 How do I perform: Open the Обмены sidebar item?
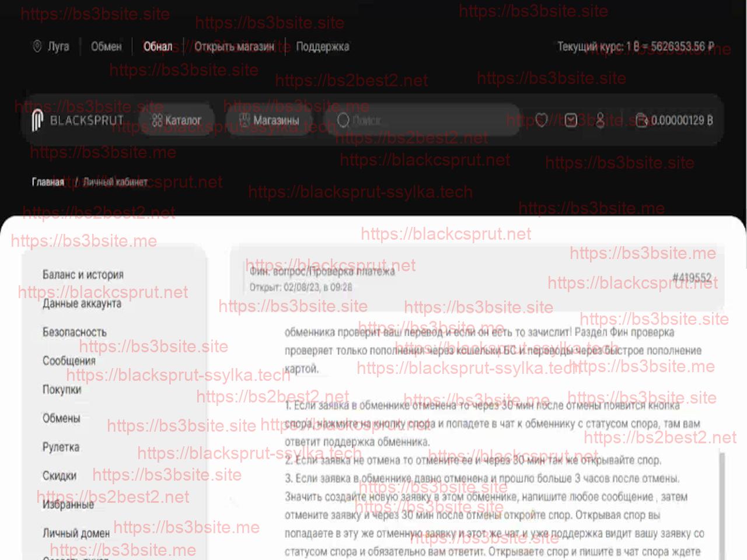61,418
